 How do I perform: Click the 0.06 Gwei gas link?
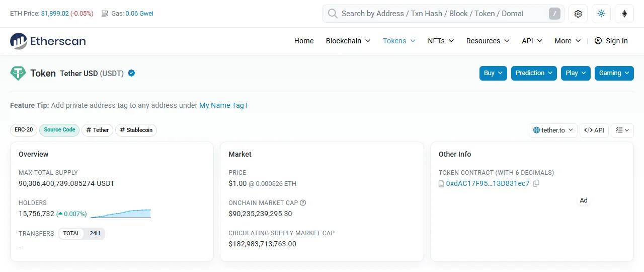click(x=139, y=14)
